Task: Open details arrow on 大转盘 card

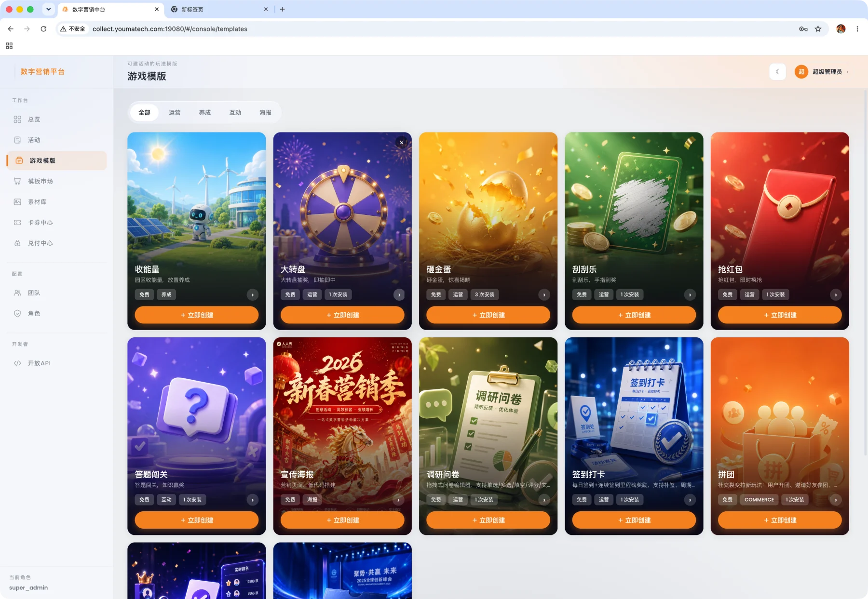Action: pyautogui.click(x=399, y=295)
